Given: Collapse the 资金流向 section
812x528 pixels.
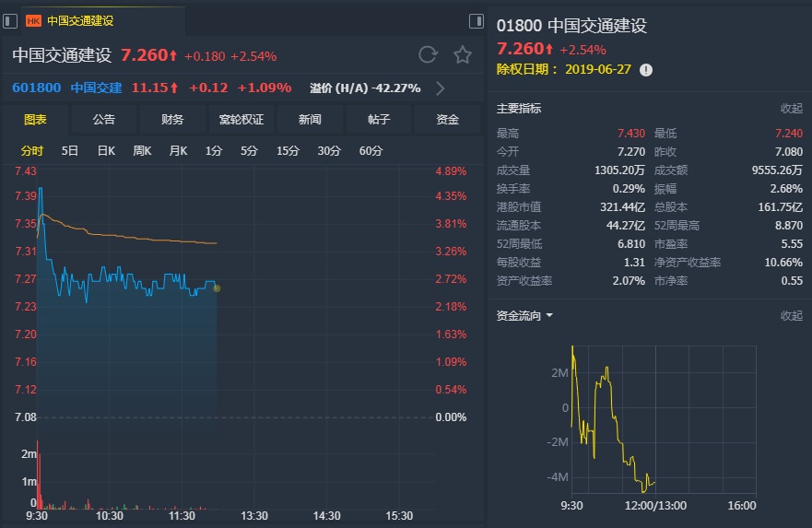Looking at the screenshot, I should coord(791,315).
